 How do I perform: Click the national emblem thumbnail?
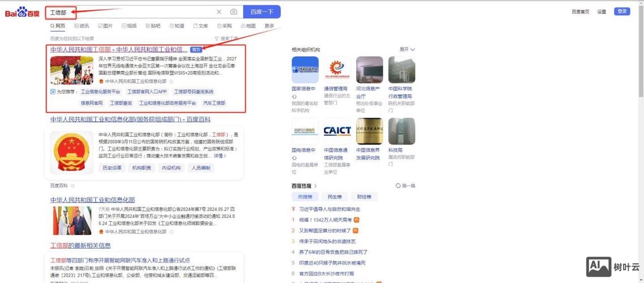point(72,152)
